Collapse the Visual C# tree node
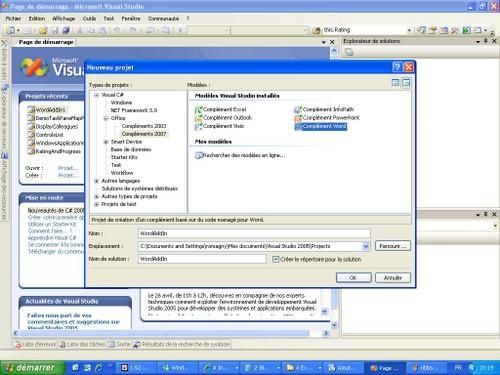This screenshot has width=500, height=375. click(x=96, y=95)
